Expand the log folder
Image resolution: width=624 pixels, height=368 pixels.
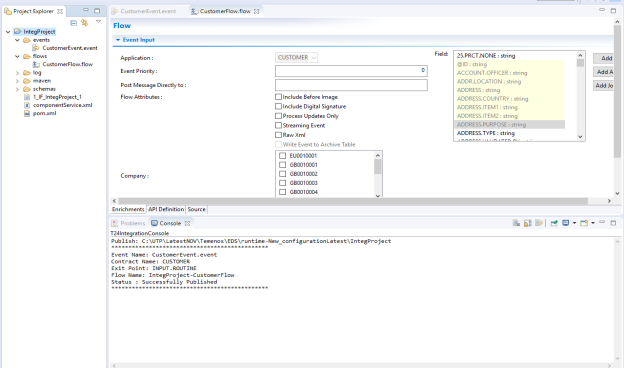pos(17,73)
